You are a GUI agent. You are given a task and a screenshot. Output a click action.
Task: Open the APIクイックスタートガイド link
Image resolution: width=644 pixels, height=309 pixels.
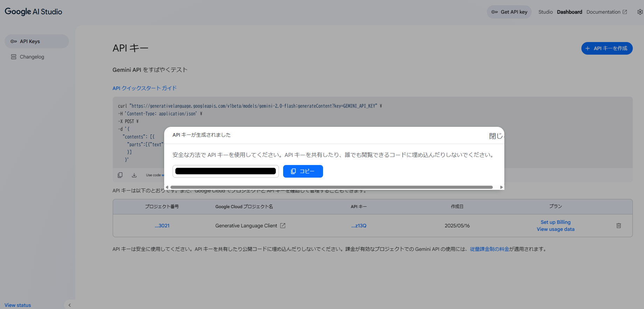click(145, 88)
